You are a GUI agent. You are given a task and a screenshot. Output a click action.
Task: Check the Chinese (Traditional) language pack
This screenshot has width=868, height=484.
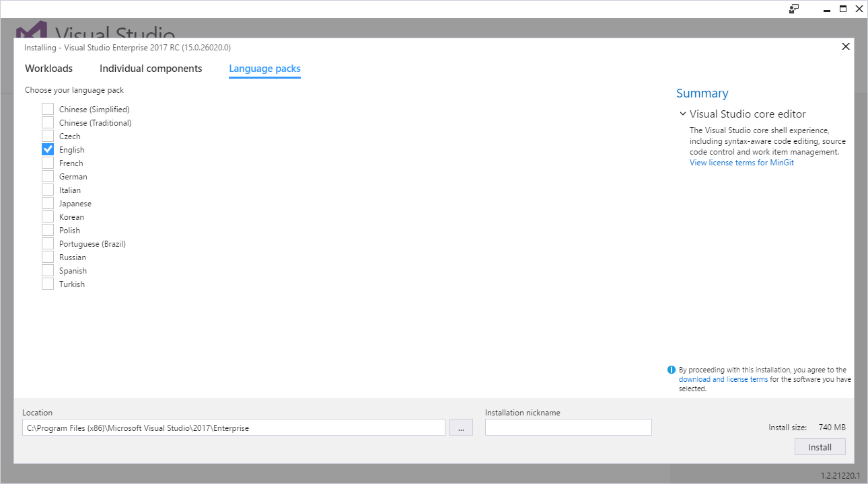[48, 122]
